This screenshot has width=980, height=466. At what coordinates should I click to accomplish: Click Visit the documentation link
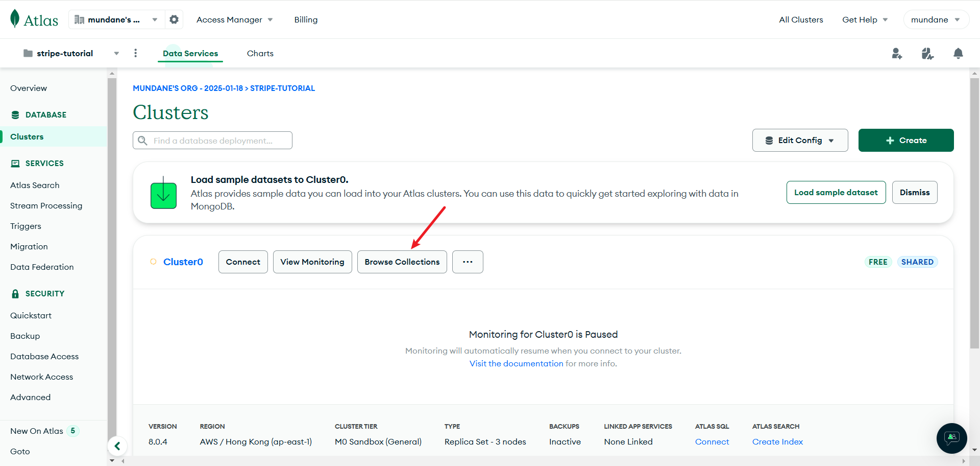pyautogui.click(x=516, y=363)
